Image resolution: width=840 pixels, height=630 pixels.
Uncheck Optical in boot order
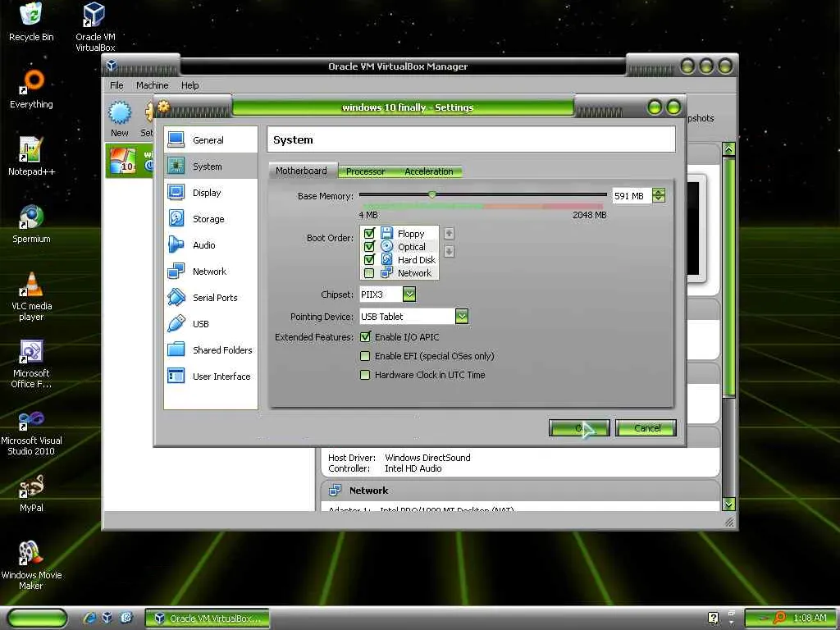click(368, 246)
